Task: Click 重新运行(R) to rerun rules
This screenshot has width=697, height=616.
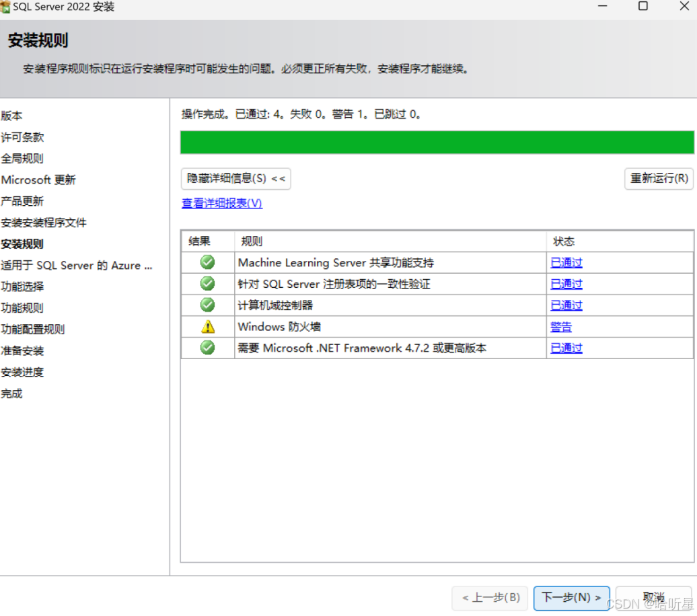Action: click(659, 179)
